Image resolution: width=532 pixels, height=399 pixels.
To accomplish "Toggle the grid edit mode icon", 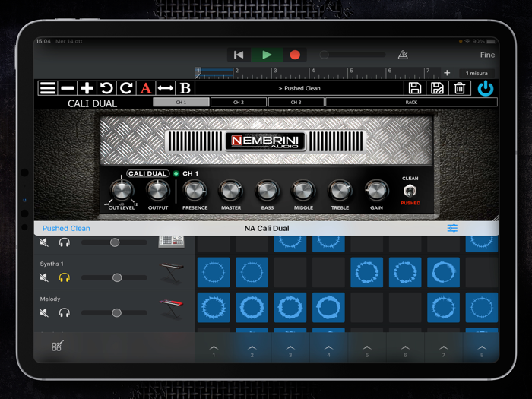I will pos(57,346).
